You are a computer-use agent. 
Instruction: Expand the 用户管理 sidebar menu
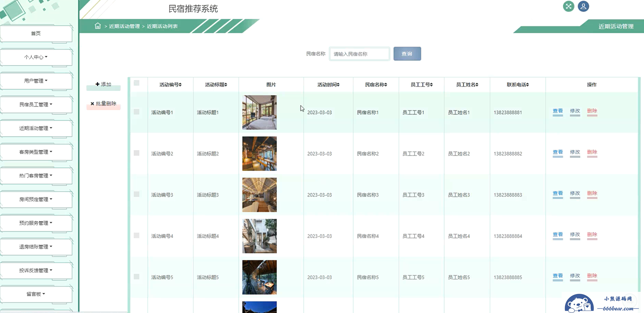coord(36,81)
